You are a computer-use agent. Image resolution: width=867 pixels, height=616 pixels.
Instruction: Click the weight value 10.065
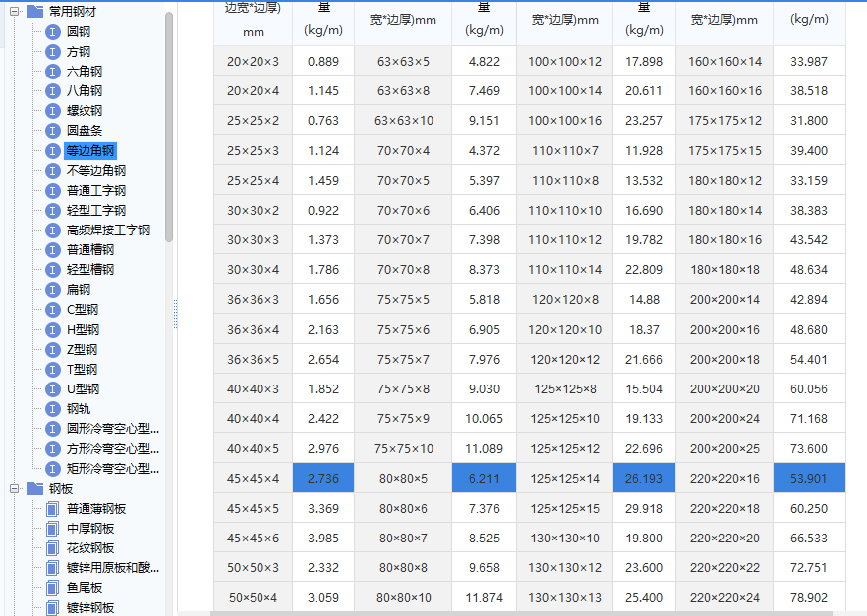484,418
